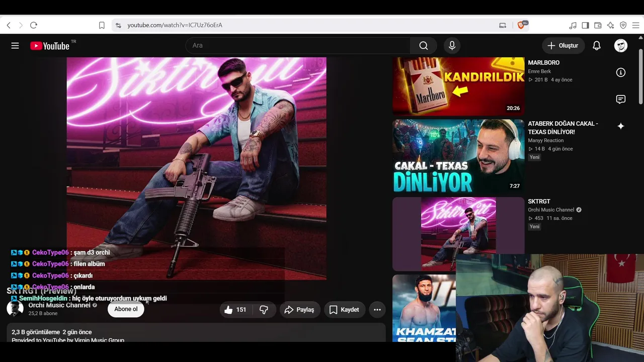This screenshot has height=362, width=644.
Task: Open the SKTRGT title in the sidebar
Action: coord(539,202)
